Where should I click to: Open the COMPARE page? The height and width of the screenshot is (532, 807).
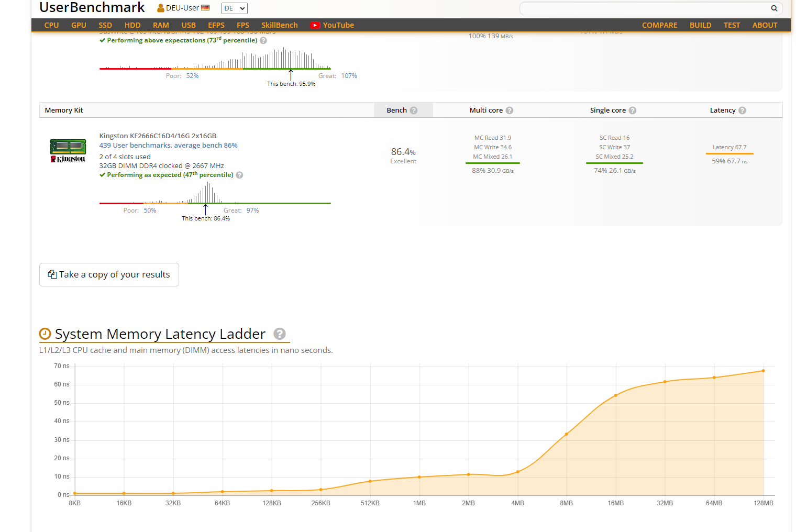point(659,25)
